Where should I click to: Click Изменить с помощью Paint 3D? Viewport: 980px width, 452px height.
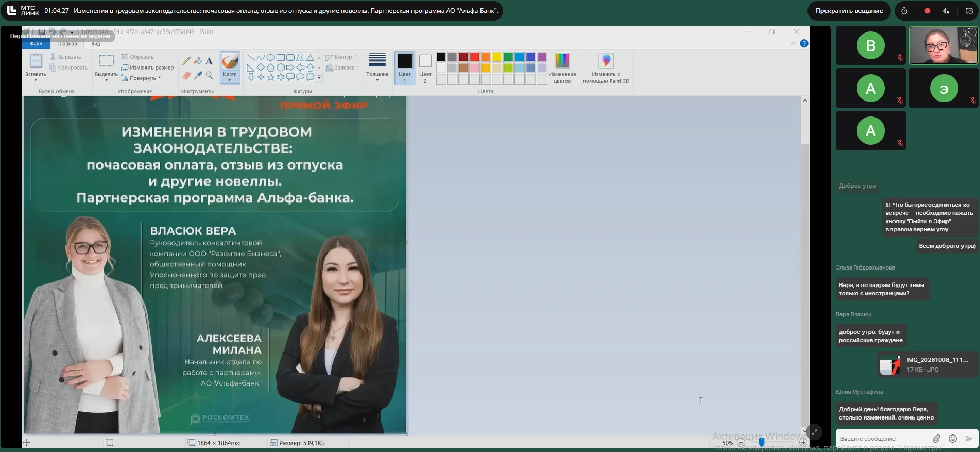(x=606, y=68)
